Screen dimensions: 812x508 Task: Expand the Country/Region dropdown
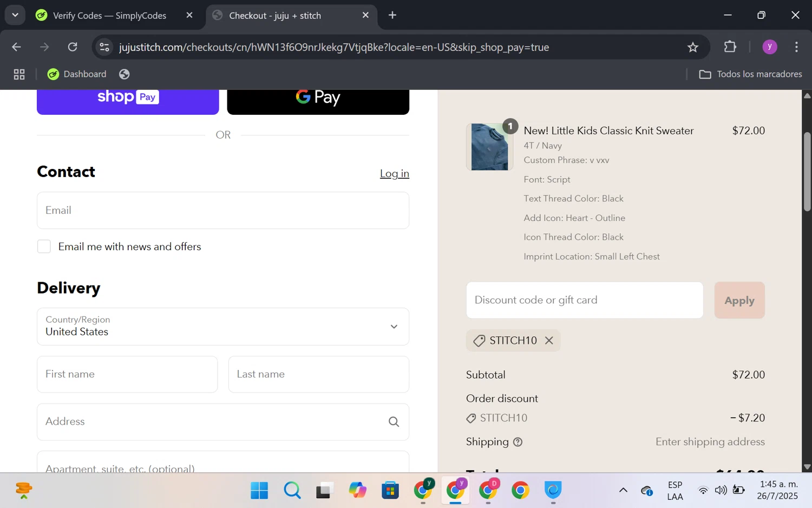223,327
